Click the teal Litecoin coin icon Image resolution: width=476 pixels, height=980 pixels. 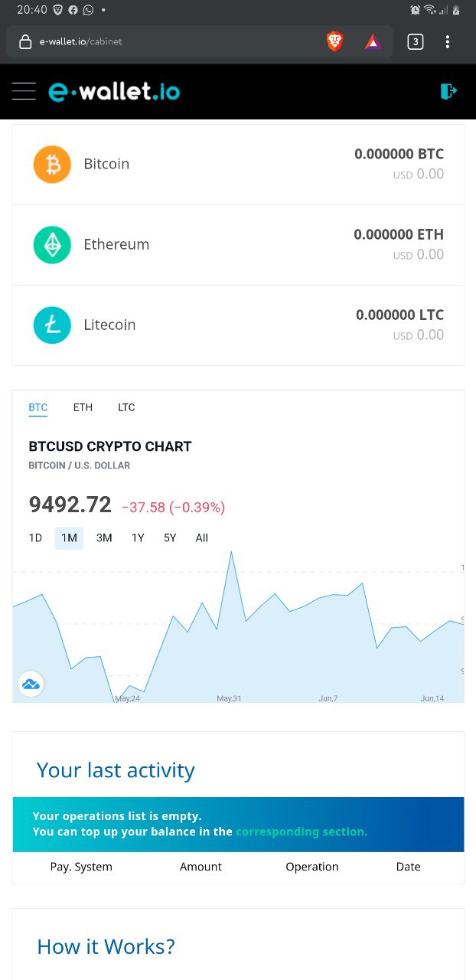coord(52,325)
